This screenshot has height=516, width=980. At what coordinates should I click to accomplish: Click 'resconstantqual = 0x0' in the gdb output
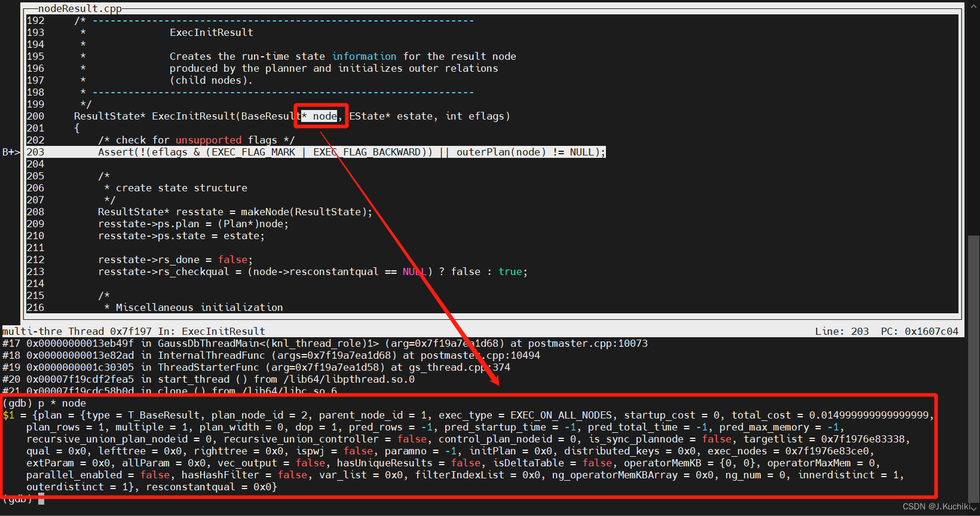pyautogui.click(x=209, y=487)
